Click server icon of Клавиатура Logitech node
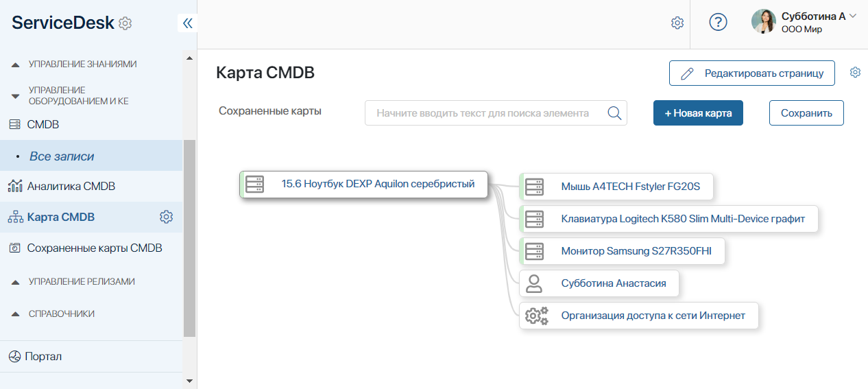The height and width of the screenshot is (389, 868). coord(534,220)
